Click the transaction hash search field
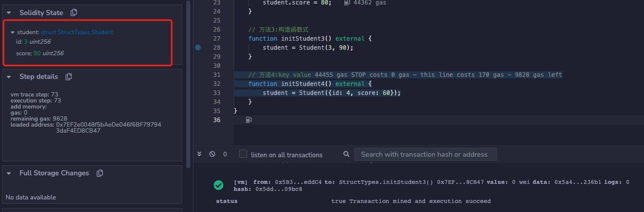The height and width of the screenshot is (212, 644). (x=425, y=154)
